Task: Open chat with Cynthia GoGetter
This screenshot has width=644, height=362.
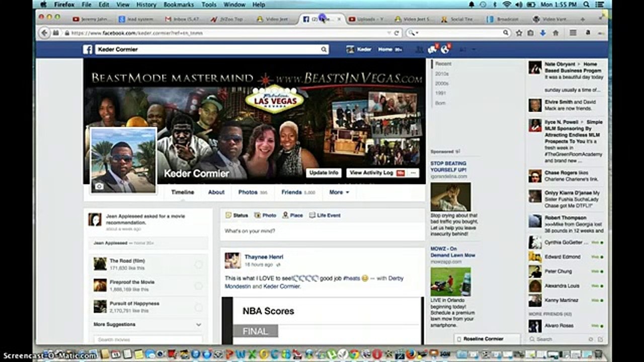Action: click(567, 242)
